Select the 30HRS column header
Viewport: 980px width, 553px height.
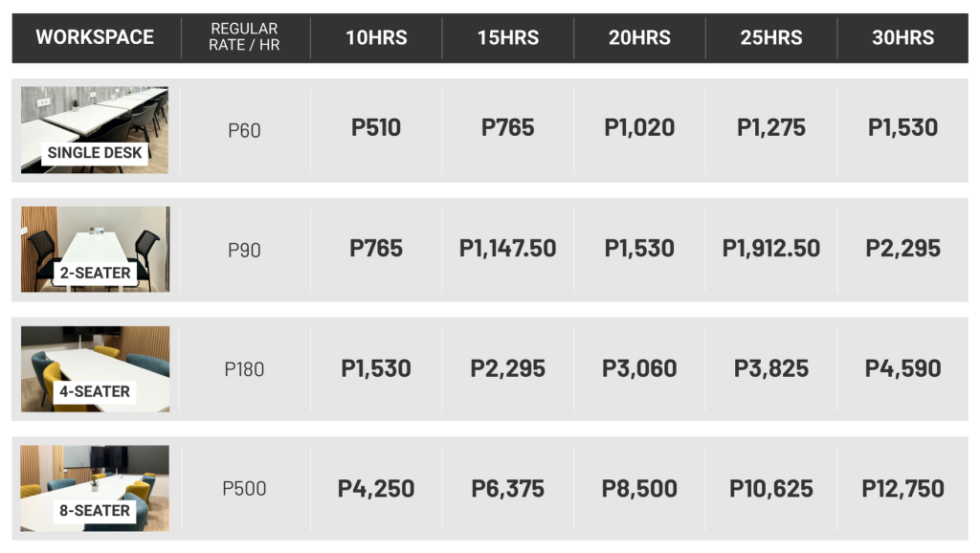tap(903, 37)
